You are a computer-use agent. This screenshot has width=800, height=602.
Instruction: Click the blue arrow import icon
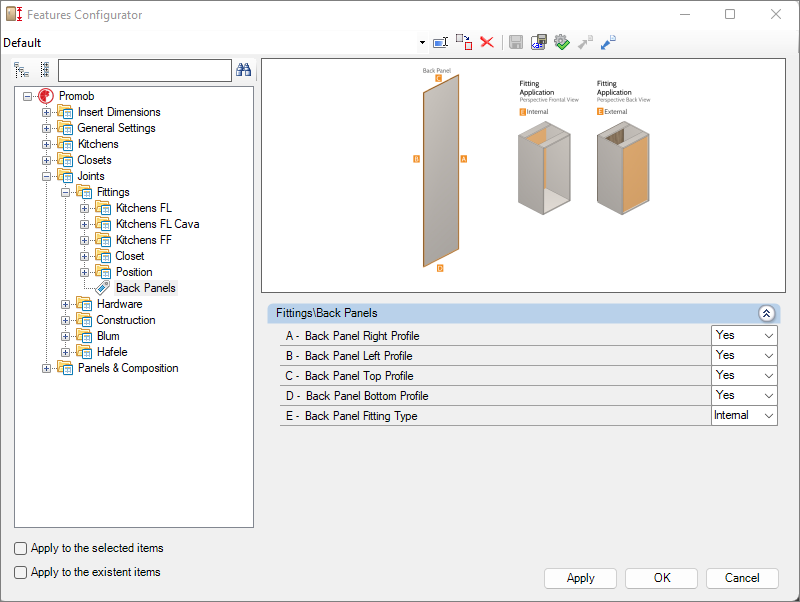tap(608, 42)
